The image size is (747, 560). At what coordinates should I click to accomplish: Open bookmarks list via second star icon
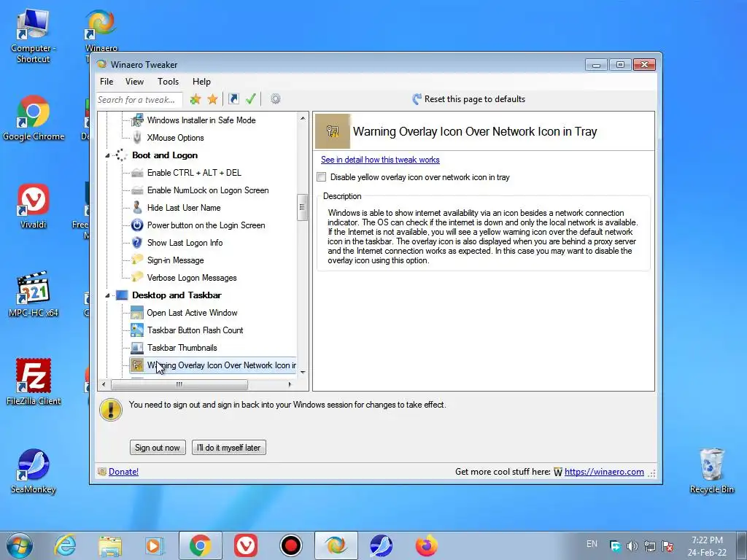coord(212,99)
